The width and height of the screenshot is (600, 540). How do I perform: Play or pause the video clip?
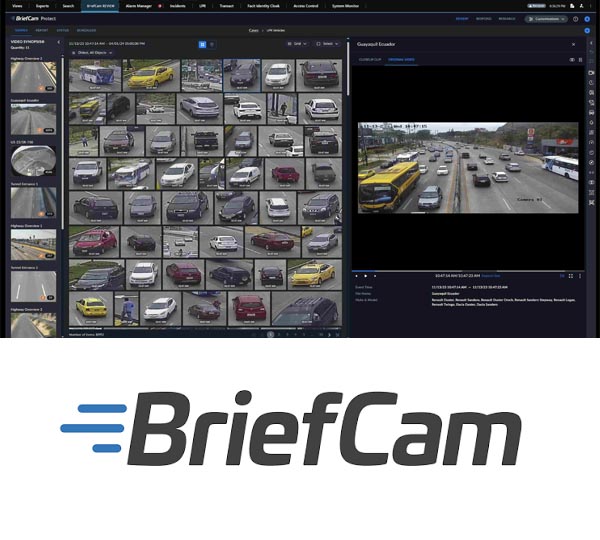click(x=365, y=276)
